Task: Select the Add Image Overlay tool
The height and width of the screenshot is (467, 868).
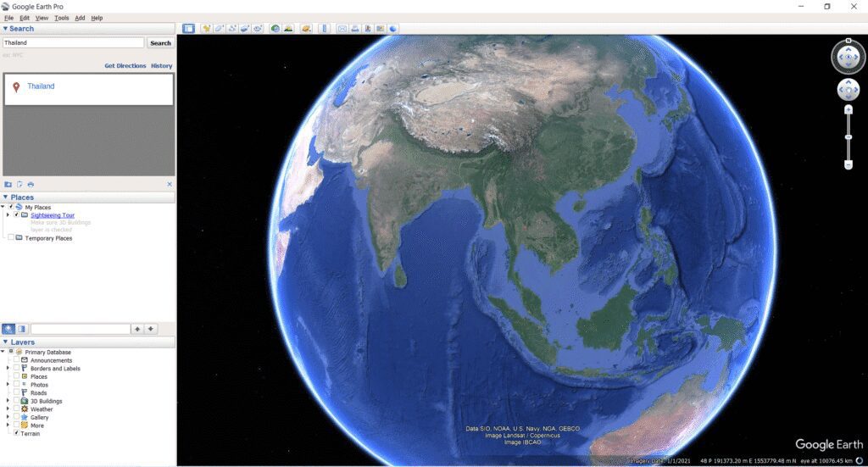Action: (x=245, y=28)
